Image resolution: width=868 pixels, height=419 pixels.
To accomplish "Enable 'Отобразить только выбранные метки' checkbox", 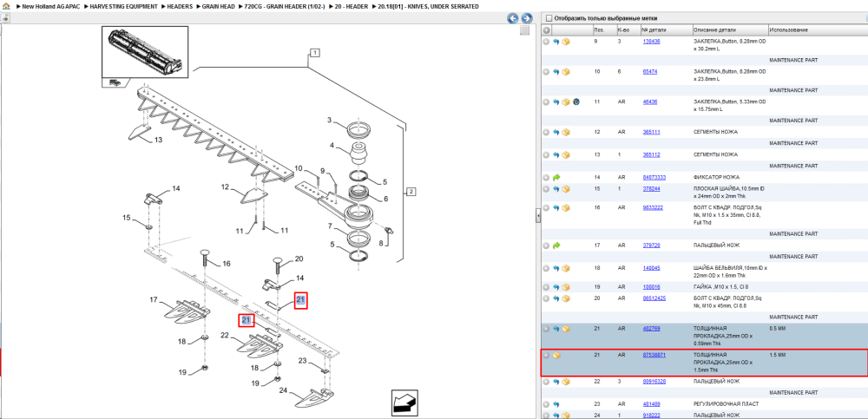I will (549, 18).
